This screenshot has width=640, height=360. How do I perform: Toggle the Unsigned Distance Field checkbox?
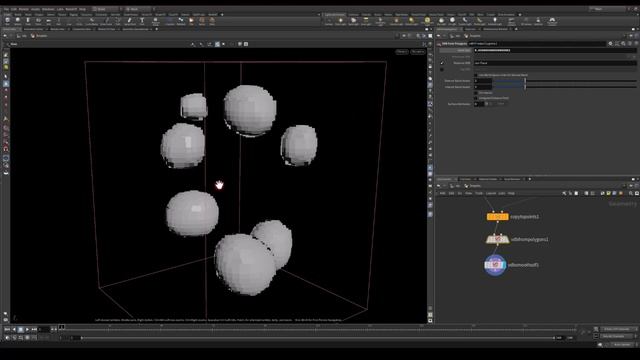(x=476, y=98)
